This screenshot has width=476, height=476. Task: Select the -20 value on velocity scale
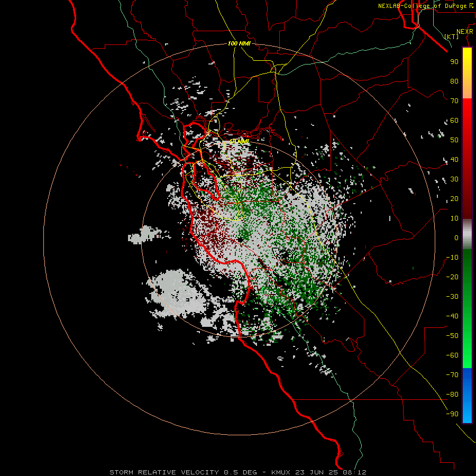pyautogui.click(x=452, y=277)
